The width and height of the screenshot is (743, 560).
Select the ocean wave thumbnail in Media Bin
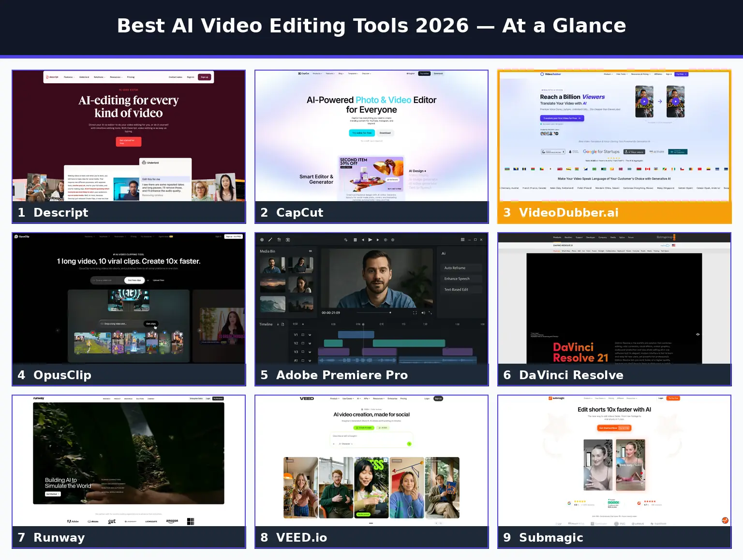272,304
